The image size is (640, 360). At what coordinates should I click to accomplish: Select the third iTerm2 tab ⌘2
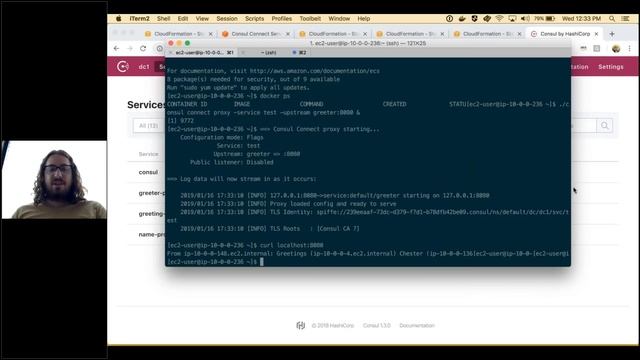pyautogui.click(x=300, y=53)
